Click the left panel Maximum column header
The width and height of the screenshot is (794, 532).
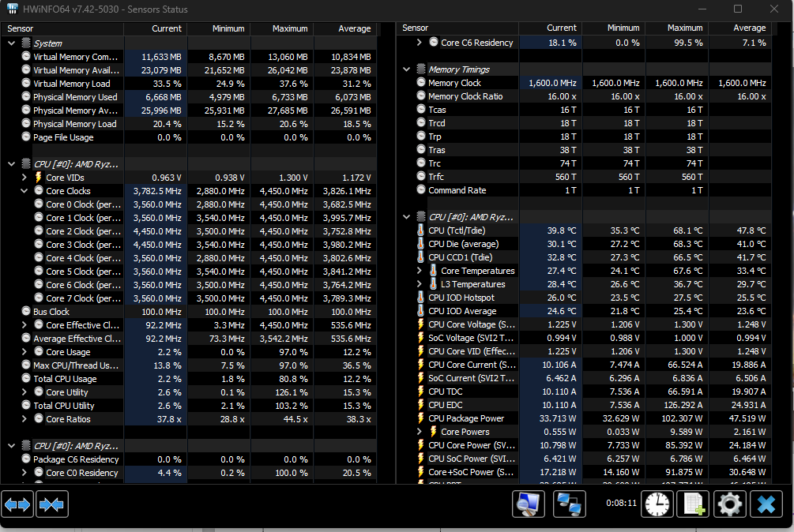tap(282, 29)
